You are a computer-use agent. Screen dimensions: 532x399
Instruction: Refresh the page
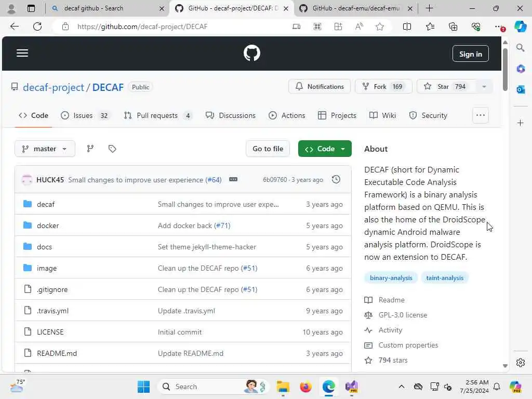[x=37, y=26]
